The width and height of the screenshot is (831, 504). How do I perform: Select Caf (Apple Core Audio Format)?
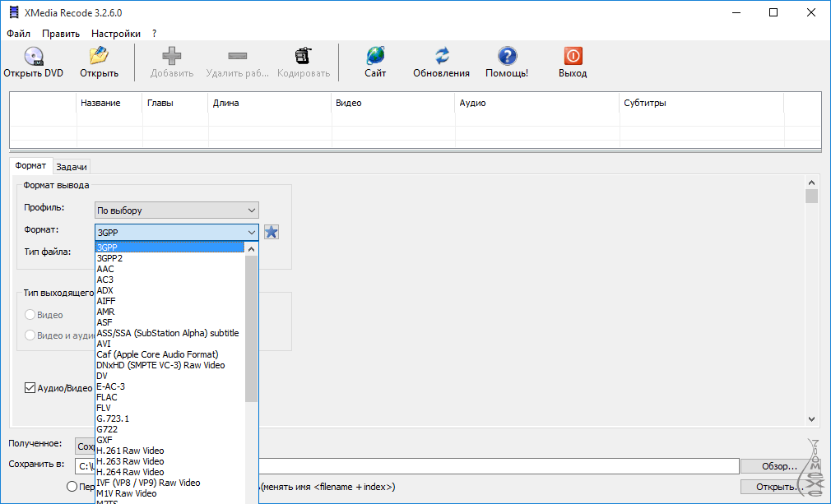pos(169,354)
